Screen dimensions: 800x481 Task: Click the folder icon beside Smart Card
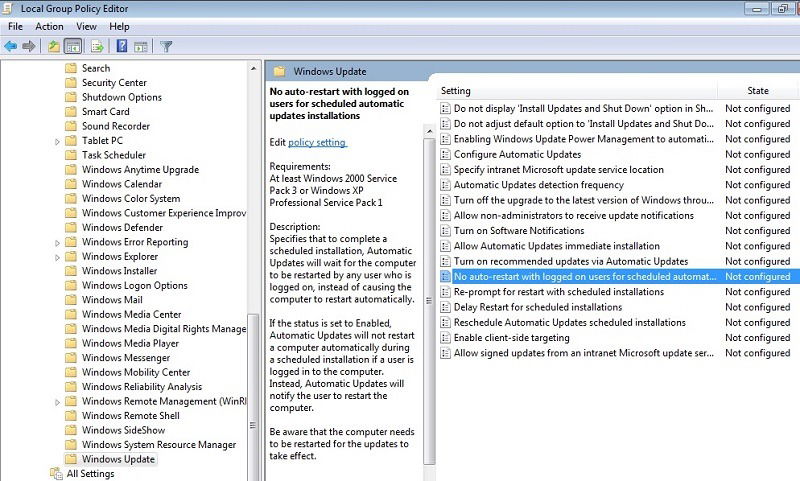point(71,111)
